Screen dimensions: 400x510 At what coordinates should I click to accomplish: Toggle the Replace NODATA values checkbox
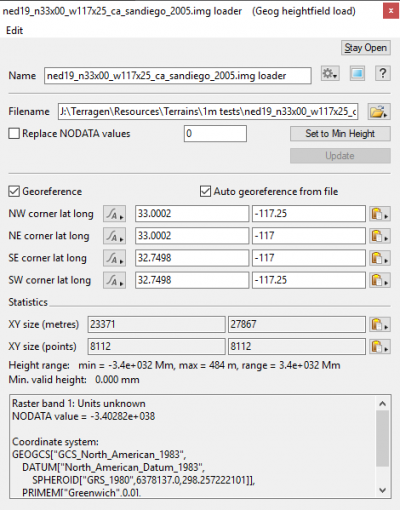click(x=14, y=134)
